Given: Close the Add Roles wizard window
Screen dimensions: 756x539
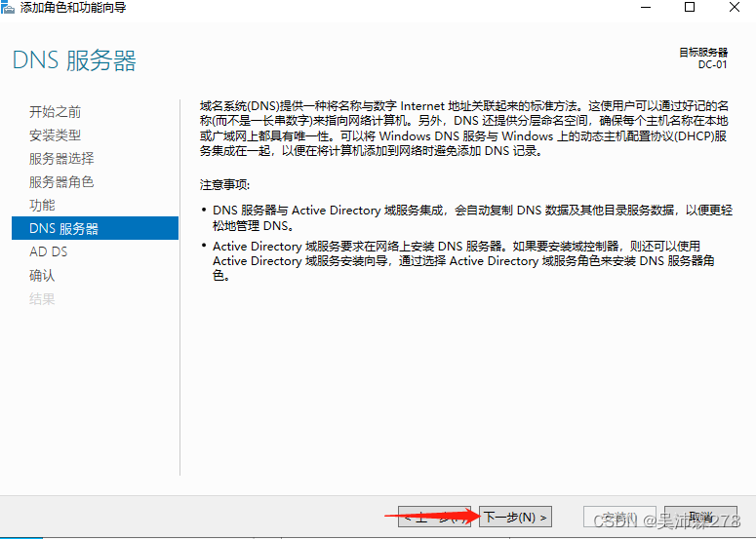Looking at the screenshot, I should [735, 7].
